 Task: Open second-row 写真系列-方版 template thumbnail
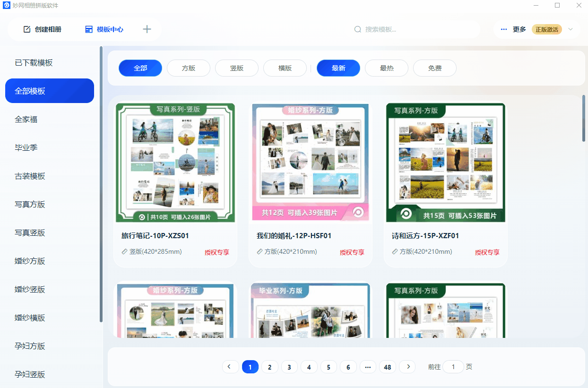446,310
